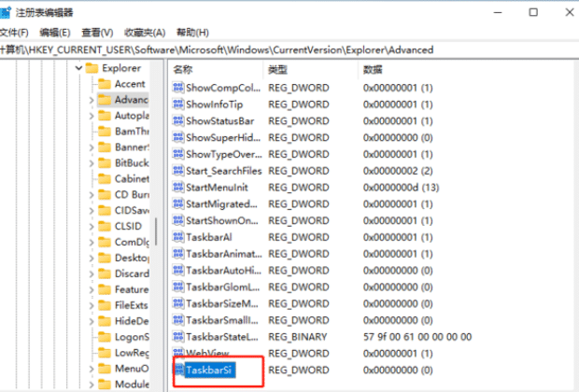Maximize the Registry Editor window
579x392 pixels.
coord(533,12)
